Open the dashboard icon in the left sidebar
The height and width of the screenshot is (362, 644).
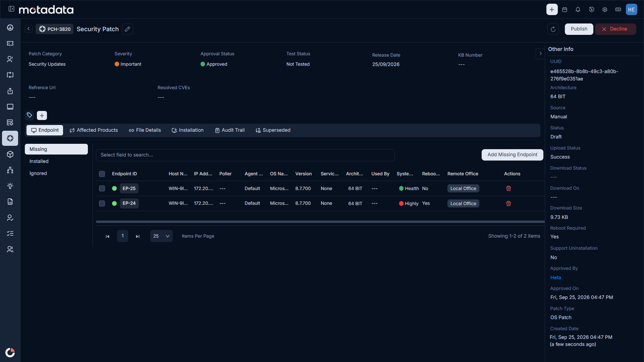[10, 27]
